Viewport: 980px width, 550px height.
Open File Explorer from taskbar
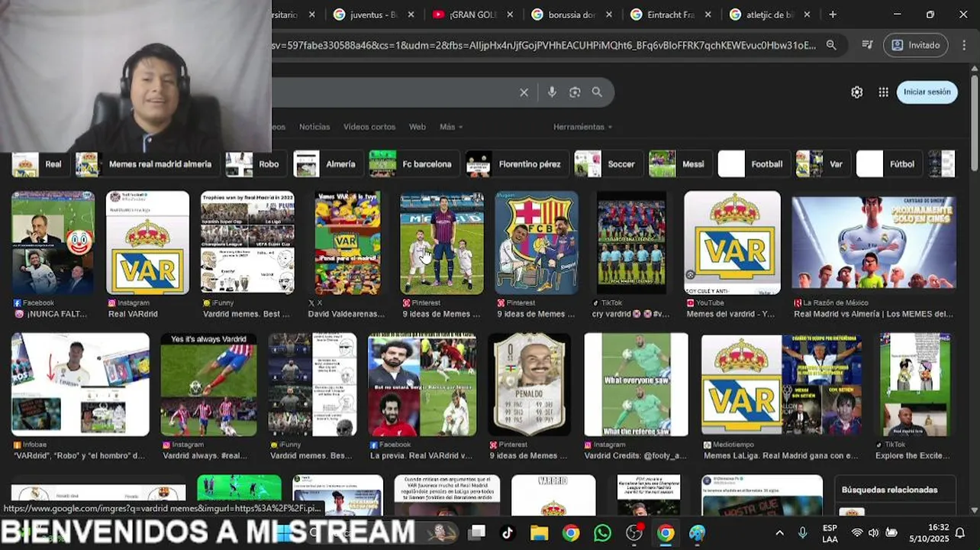pos(540,532)
